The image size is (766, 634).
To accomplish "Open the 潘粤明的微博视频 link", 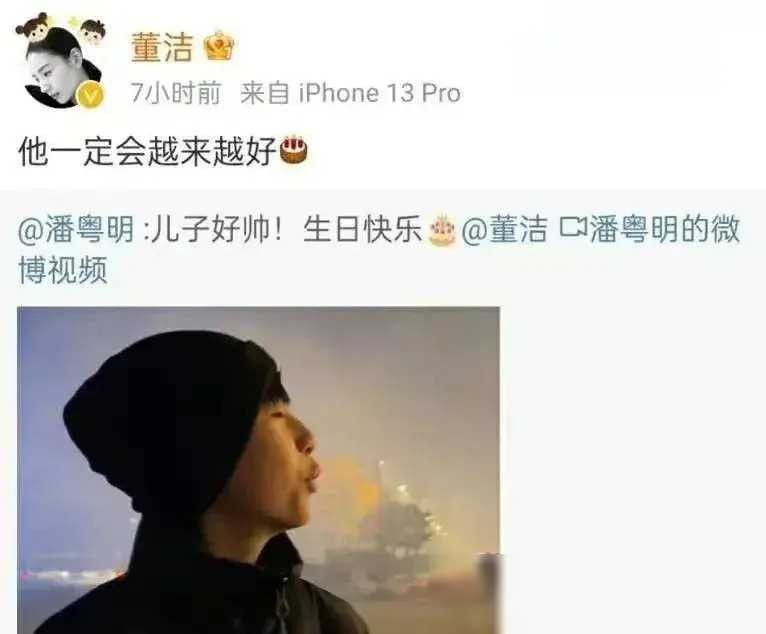I will pyautogui.click(x=380, y=249).
